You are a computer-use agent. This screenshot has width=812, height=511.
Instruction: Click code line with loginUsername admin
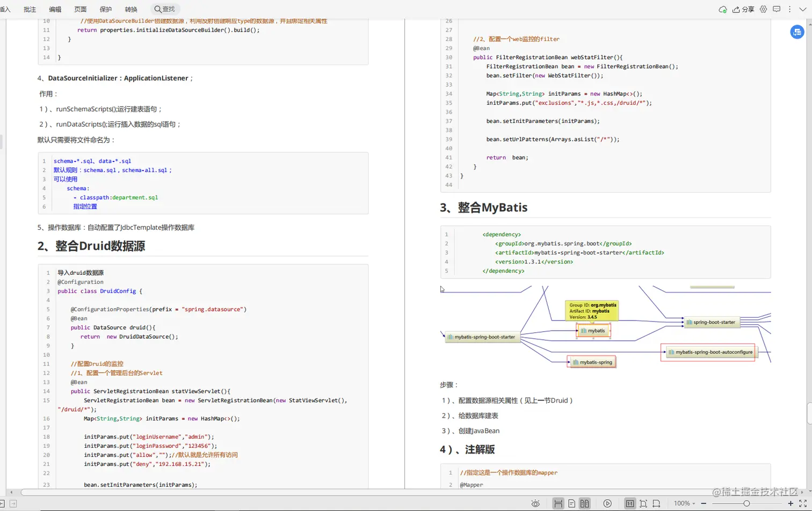pyautogui.click(x=149, y=436)
